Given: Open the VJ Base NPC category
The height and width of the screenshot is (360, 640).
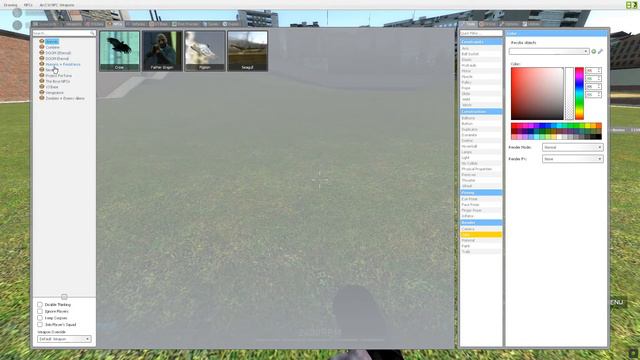Looking at the screenshot, I should tap(52, 87).
